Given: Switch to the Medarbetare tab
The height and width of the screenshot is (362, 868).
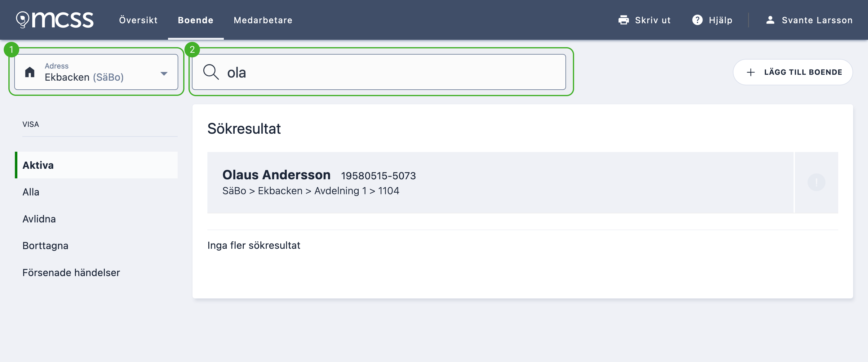Looking at the screenshot, I should click(x=263, y=20).
